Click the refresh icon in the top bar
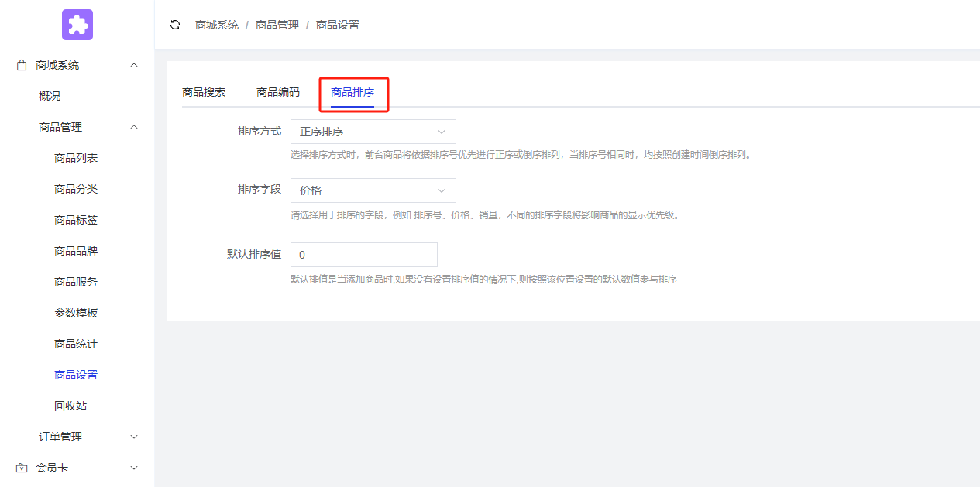980x487 pixels. point(175,24)
